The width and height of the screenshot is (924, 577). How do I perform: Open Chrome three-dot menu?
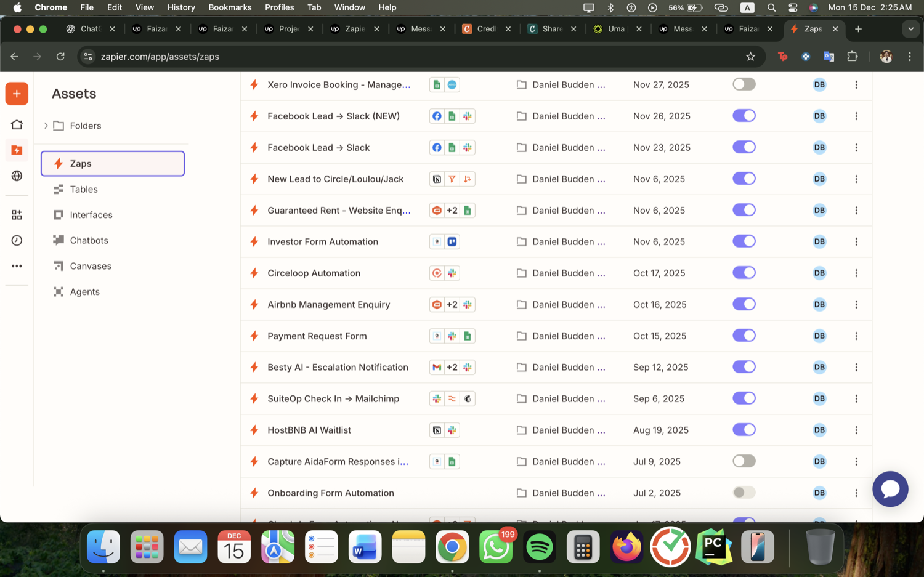(x=910, y=57)
